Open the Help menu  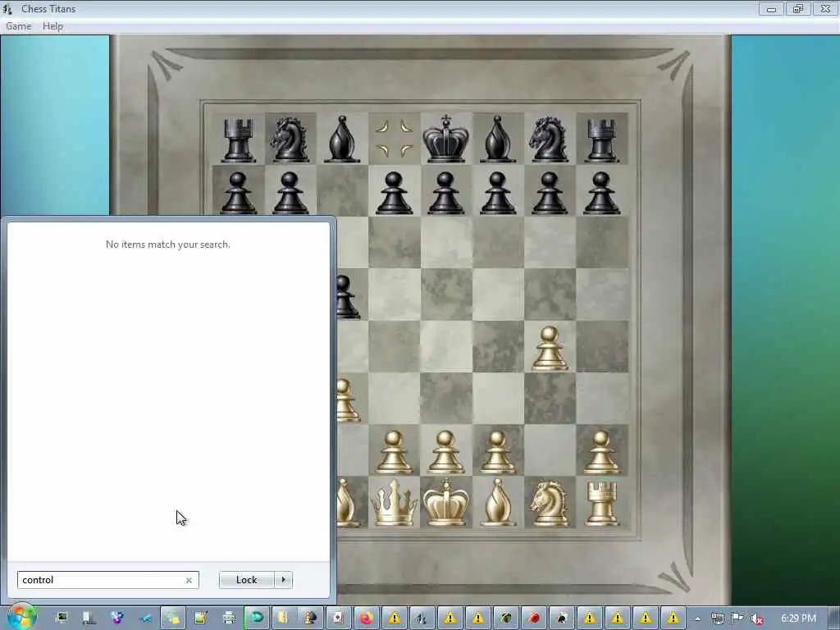pos(52,26)
